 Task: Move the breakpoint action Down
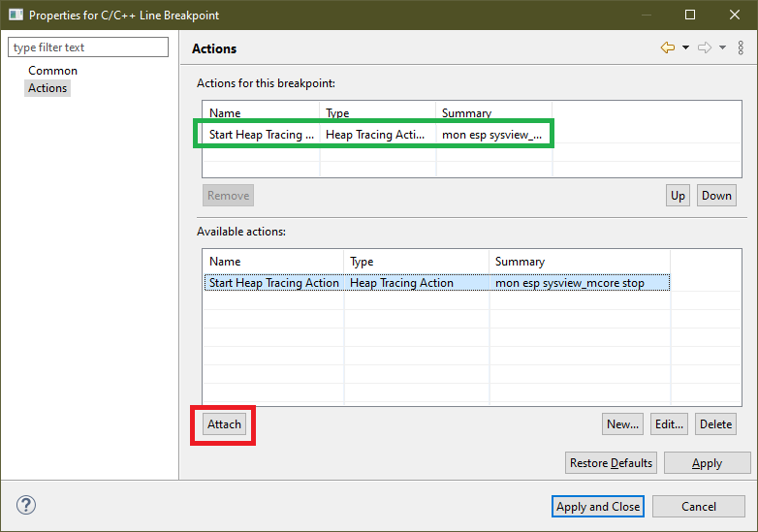point(716,196)
